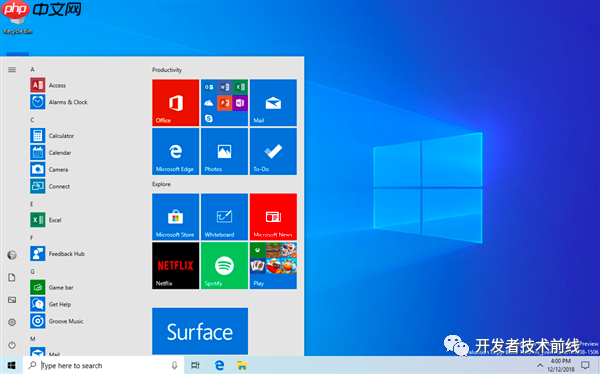Open Settings gear in Start sidebar
The width and height of the screenshot is (600, 374).
[12, 322]
